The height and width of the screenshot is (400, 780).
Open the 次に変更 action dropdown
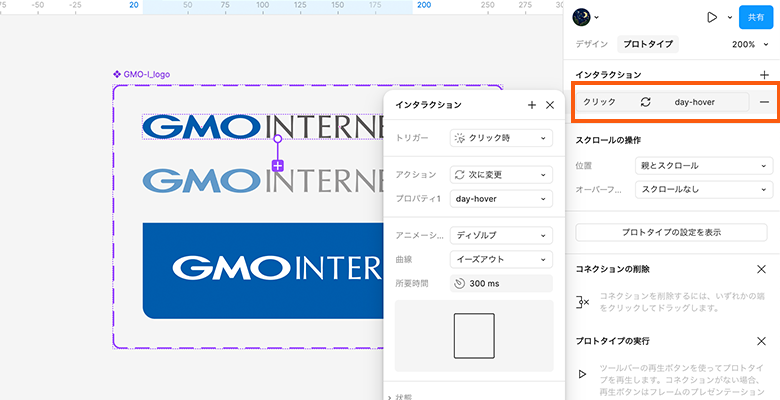(501, 175)
